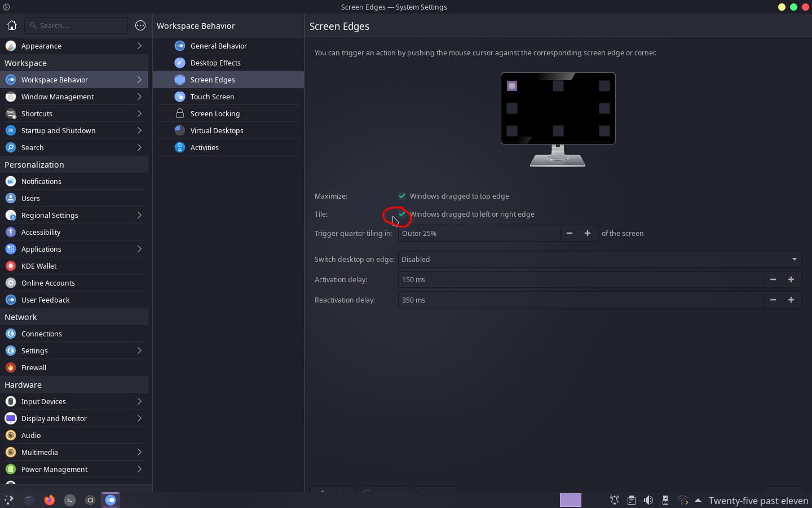Open the Power Management category
The height and width of the screenshot is (508, 812).
[74, 469]
